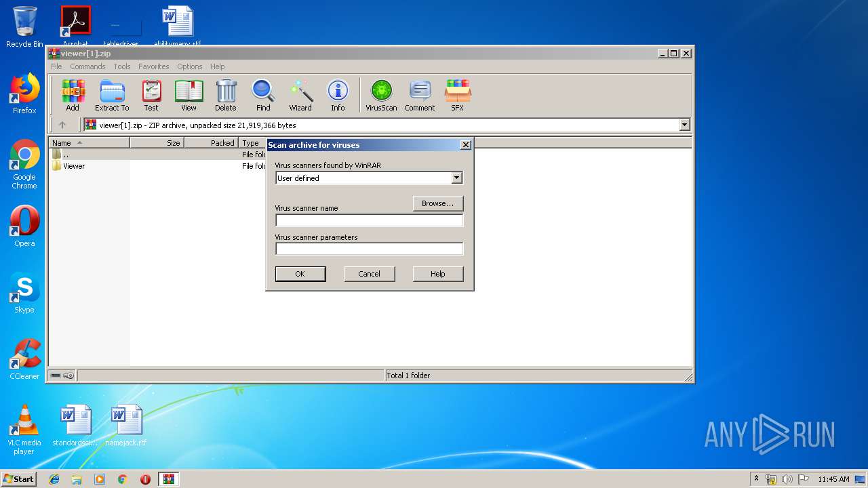This screenshot has width=868, height=488.
Task: Open the View toolbar icon
Action: pos(189,95)
